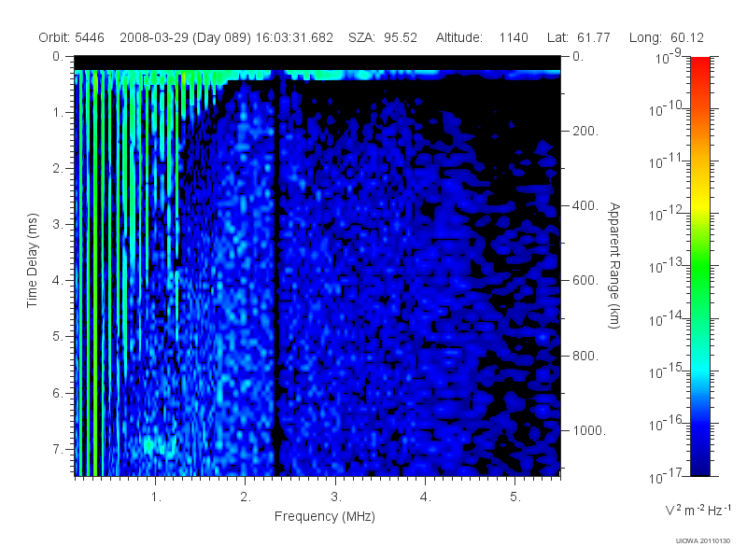Click the red top of the color scale bar
The width and height of the screenshot is (747, 560).
[699, 64]
